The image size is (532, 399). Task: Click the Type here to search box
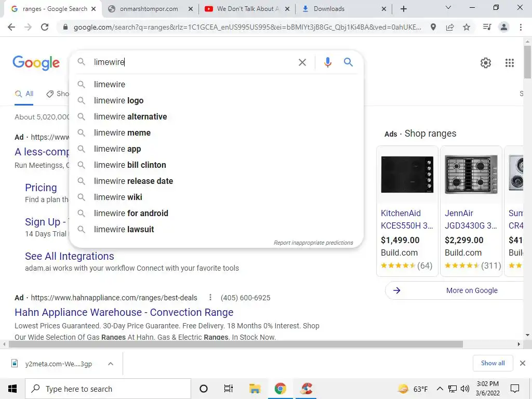(x=108, y=389)
